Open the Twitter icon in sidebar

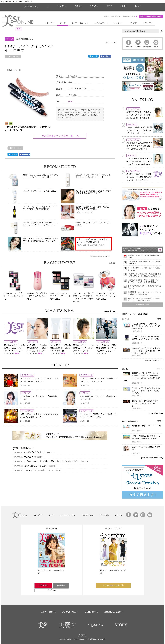(138, 43)
